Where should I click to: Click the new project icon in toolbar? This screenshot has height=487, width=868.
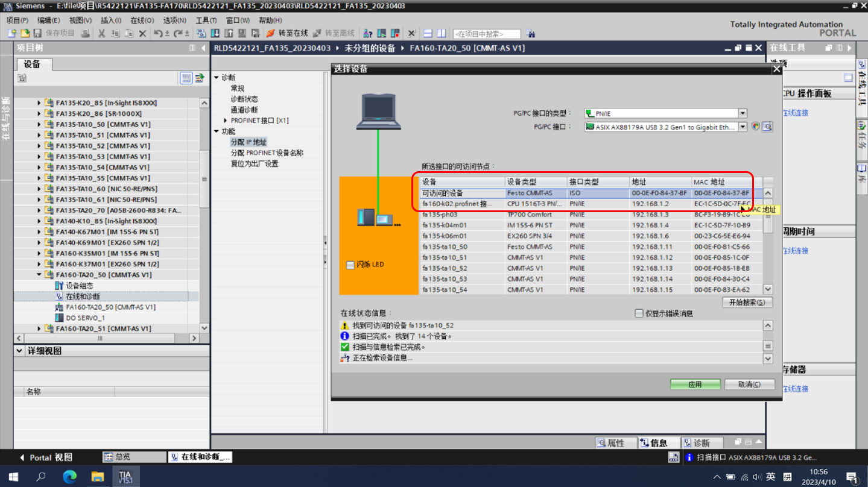click(x=11, y=34)
